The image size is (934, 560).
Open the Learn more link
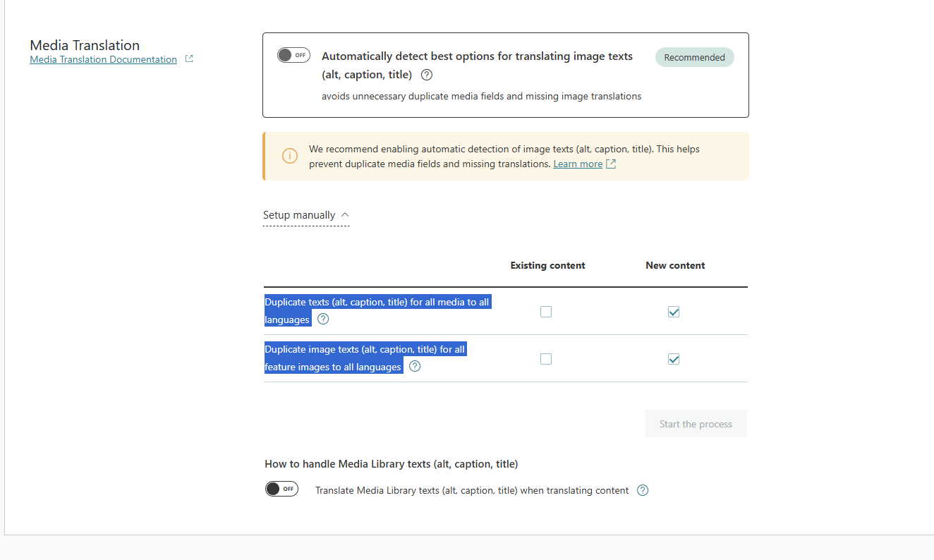[x=578, y=164]
